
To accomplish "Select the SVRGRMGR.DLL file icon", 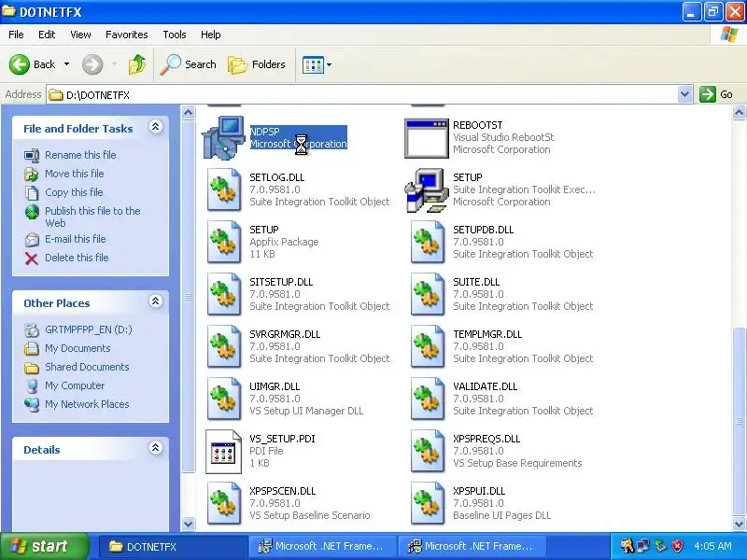I will coord(223,347).
